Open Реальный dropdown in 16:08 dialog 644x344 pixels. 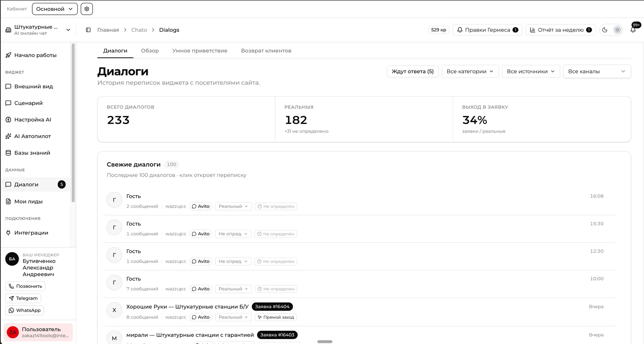pyautogui.click(x=233, y=206)
